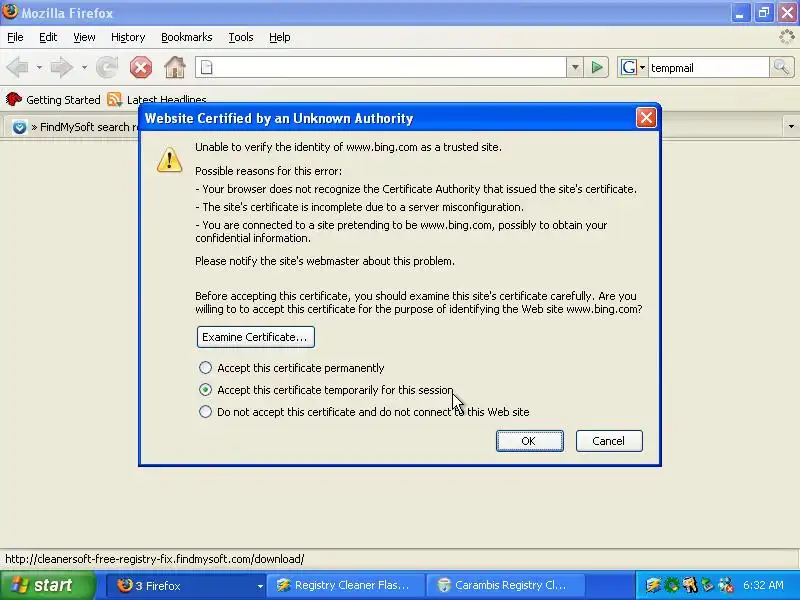Click the Windows start button
800x600 pixels.
pyautogui.click(x=46, y=585)
